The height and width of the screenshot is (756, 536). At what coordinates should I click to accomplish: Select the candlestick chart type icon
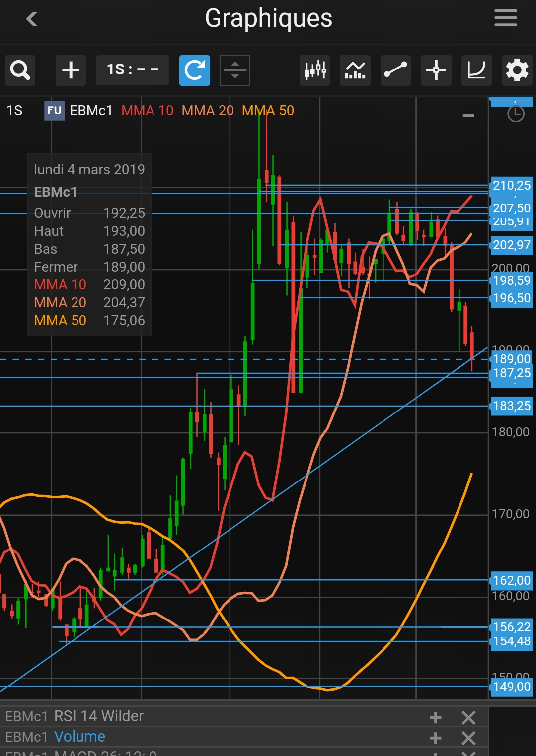point(315,70)
